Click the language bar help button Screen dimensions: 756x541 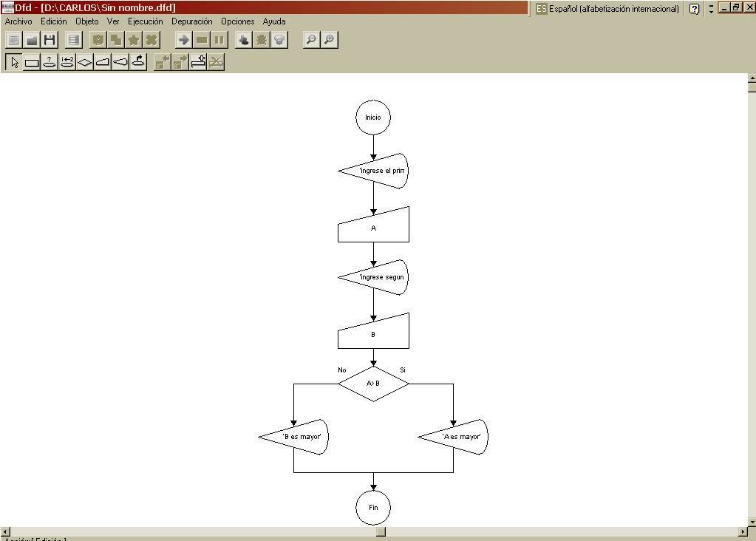click(x=693, y=9)
